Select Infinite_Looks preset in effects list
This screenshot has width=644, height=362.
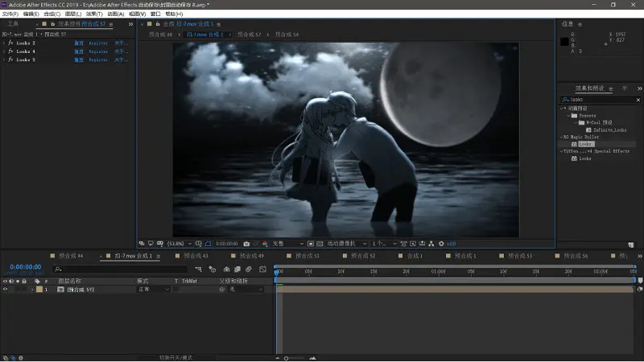[610, 130]
